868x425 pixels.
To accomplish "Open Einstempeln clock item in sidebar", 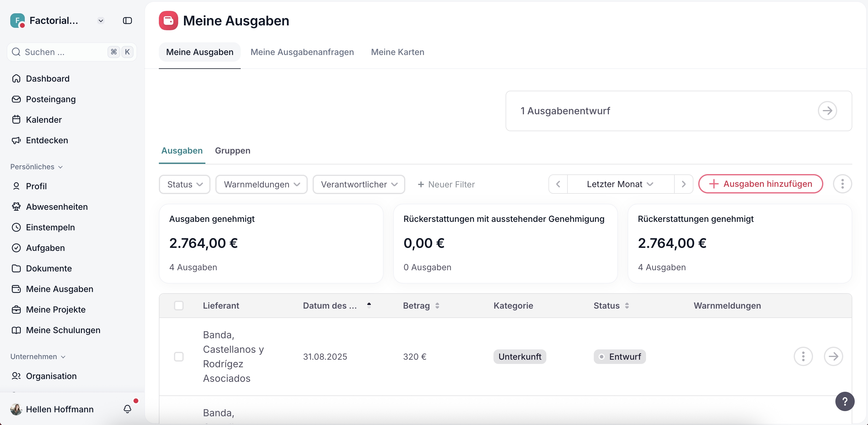I will point(50,227).
